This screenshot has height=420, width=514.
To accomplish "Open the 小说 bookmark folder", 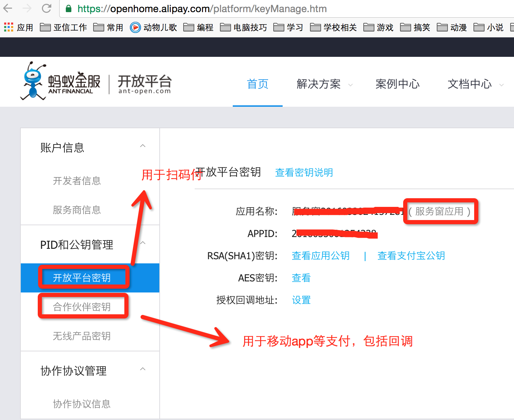I will coord(489,27).
